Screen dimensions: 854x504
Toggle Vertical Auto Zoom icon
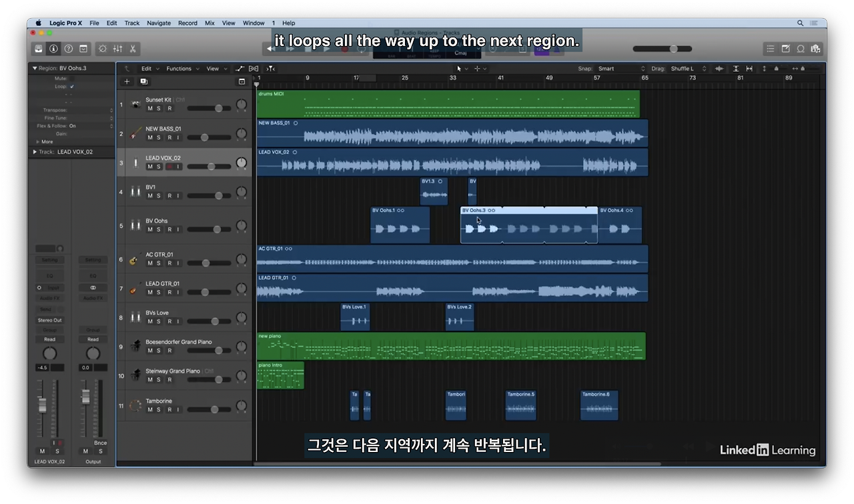(x=736, y=69)
